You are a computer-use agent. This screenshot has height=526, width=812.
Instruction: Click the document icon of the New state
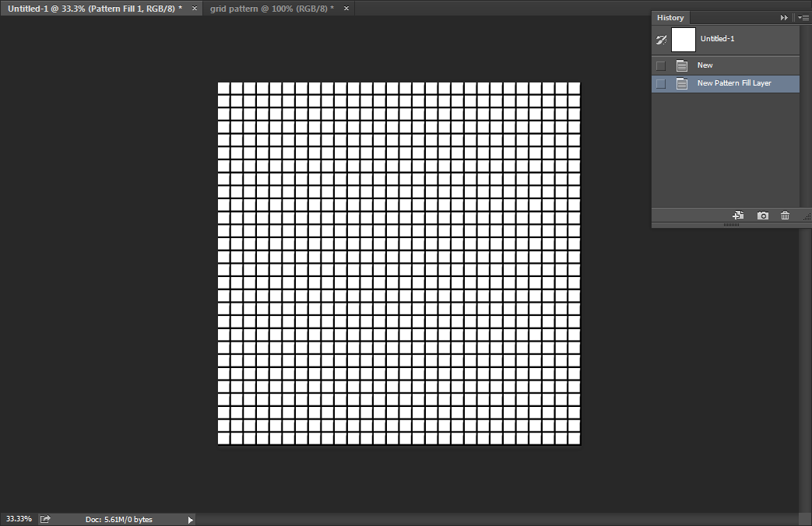(682, 65)
